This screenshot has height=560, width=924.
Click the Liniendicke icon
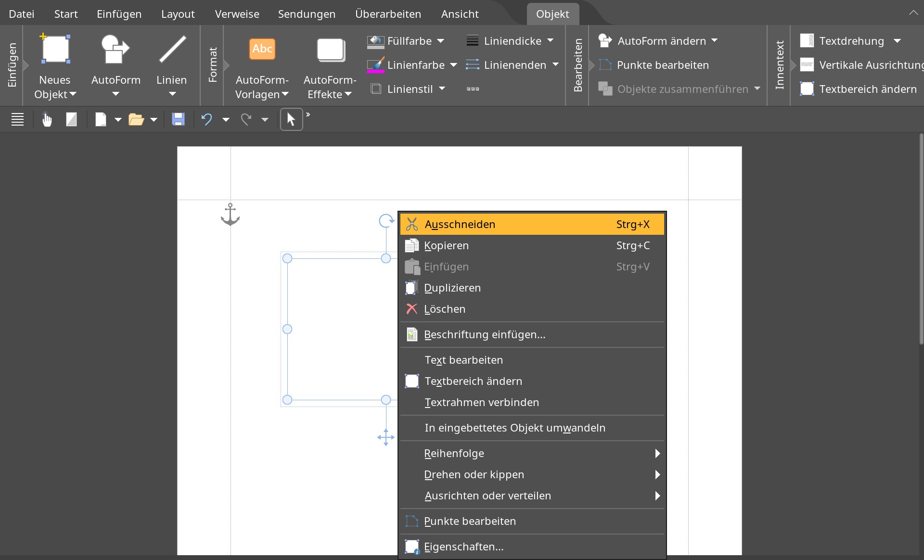[473, 41]
